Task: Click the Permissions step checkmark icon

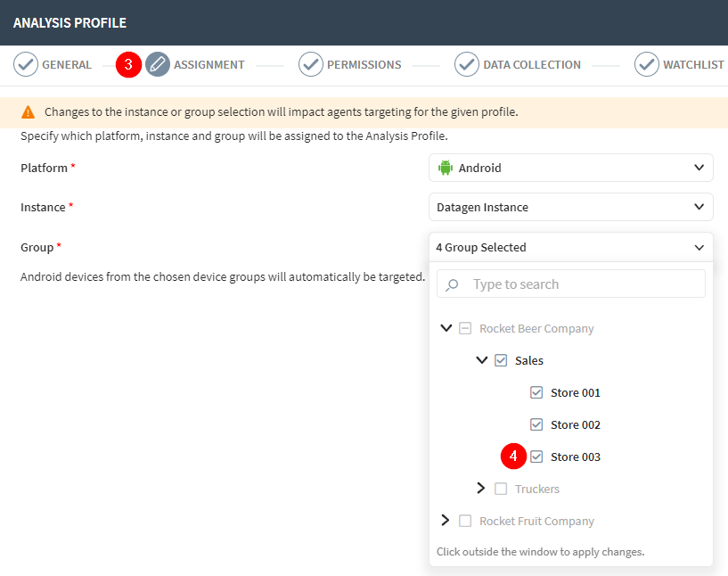Action: [311, 64]
